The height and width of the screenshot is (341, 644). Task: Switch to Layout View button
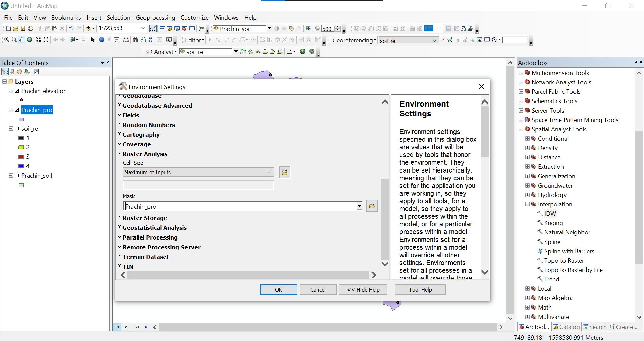[x=126, y=327]
